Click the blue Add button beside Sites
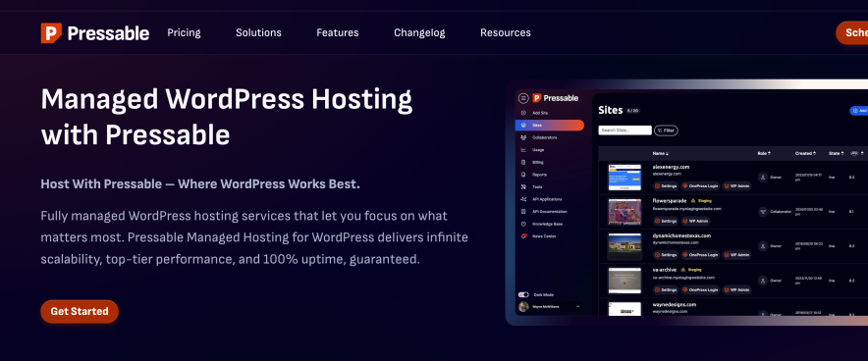The image size is (868, 361). click(858, 111)
